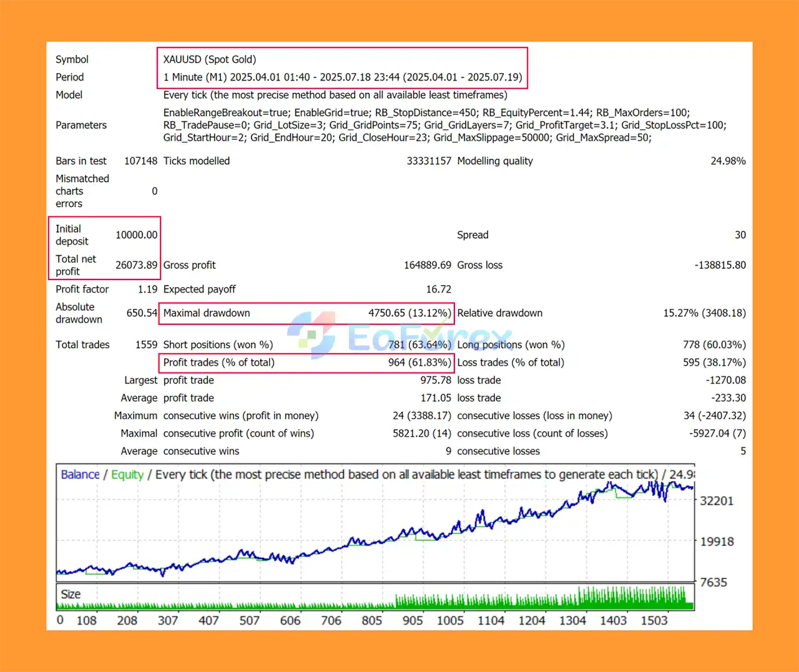Click the balance equity curve chart area
799x672 pixels.
click(x=375, y=537)
